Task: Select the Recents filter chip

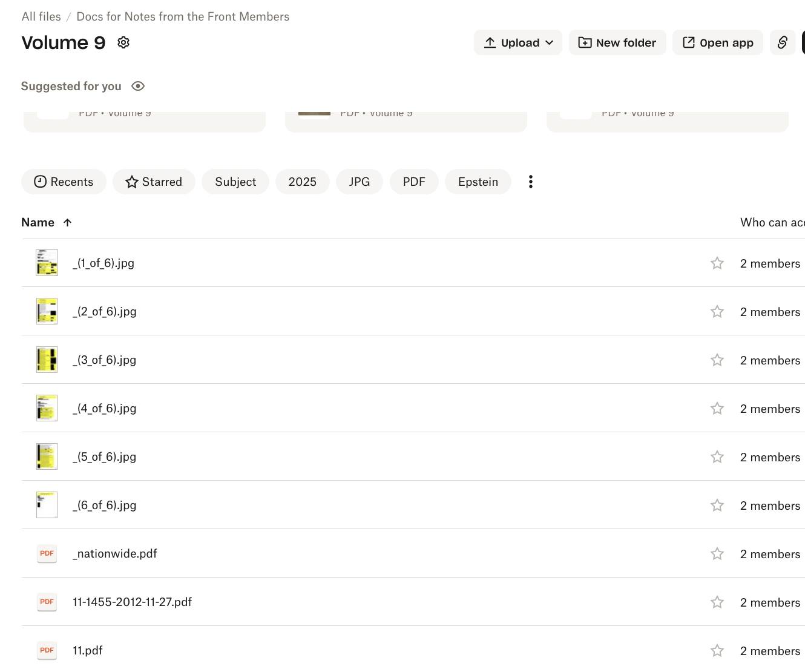Action: pyautogui.click(x=64, y=182)
